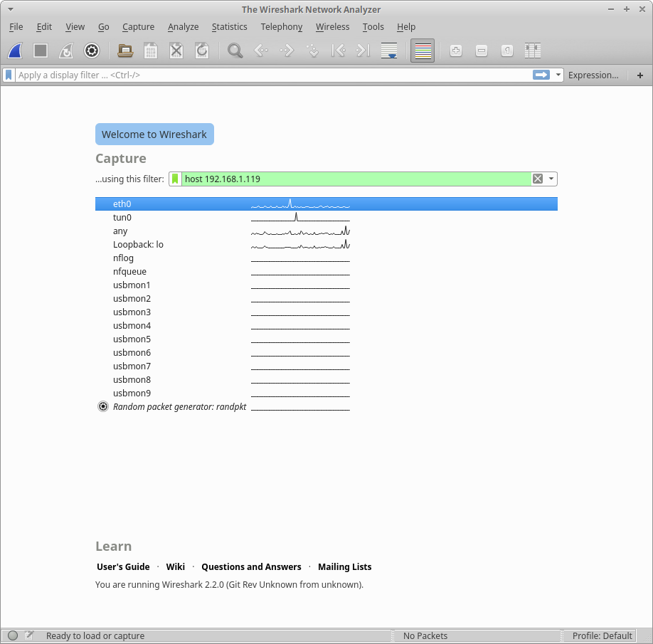Select the usbmon5 interface
This screenshot has width=653, height=644.
326,339
